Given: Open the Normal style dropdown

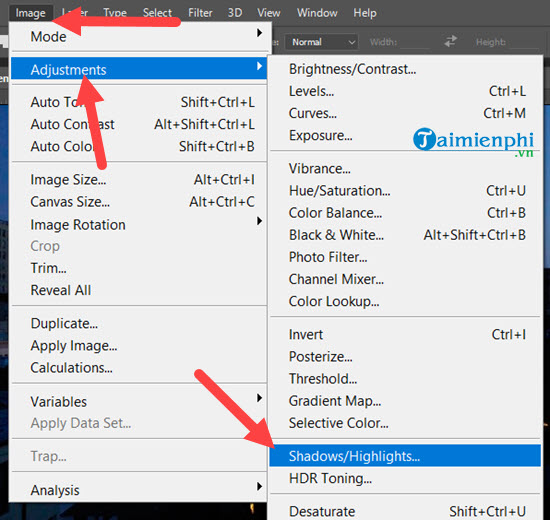Looking at the screenshot, I should tap(322, 42).
